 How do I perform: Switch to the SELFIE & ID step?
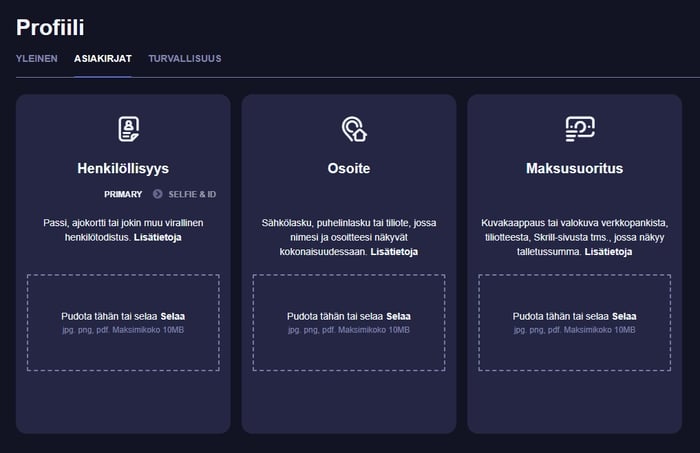192,194
